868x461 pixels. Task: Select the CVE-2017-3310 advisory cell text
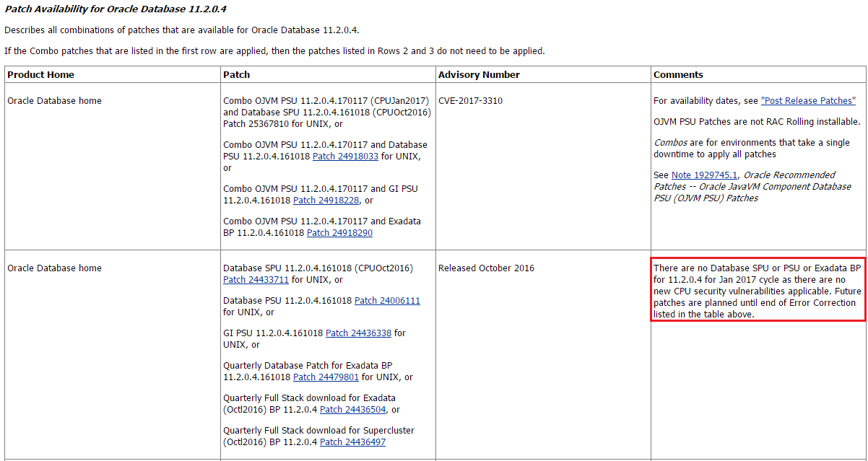pos(470,101)
